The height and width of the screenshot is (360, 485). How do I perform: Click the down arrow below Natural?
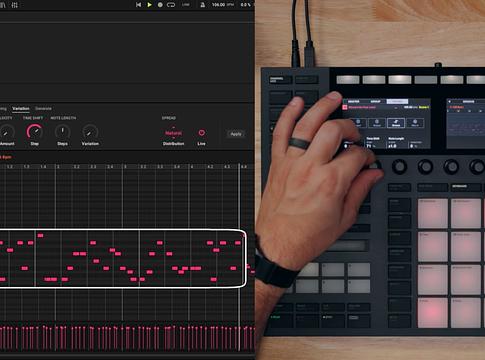point(173,138)
